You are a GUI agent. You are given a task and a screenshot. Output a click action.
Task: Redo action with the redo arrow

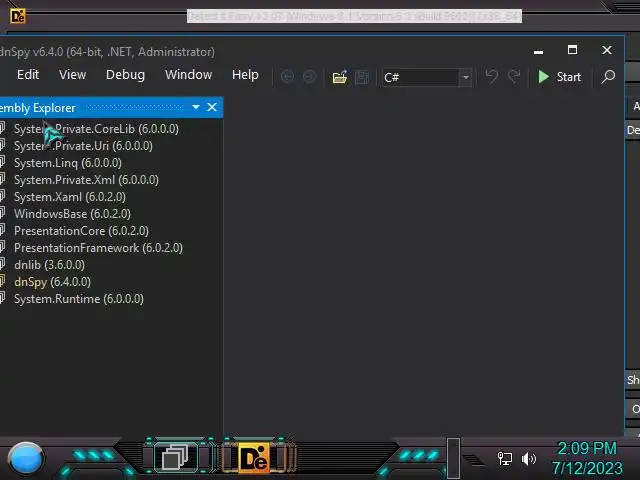pos(514,76)
